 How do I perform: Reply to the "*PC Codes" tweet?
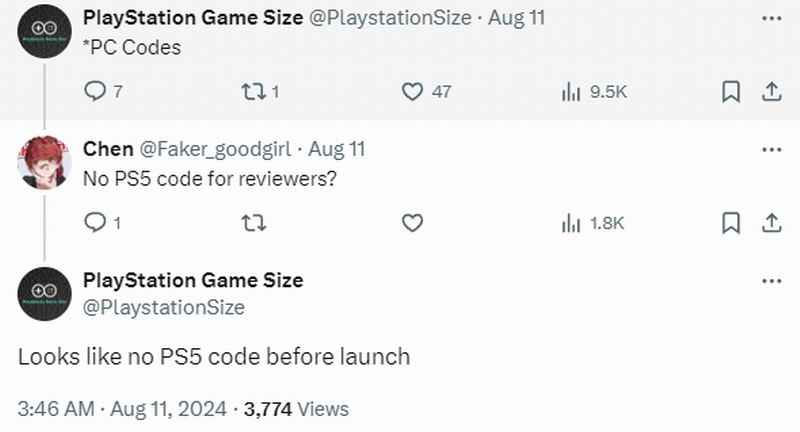[96, 91]
